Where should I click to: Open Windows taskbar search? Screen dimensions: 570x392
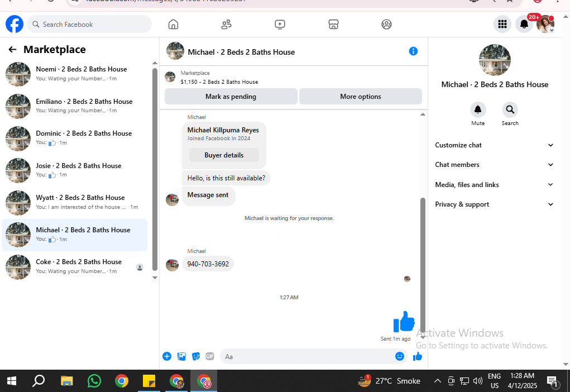[39, 381]
